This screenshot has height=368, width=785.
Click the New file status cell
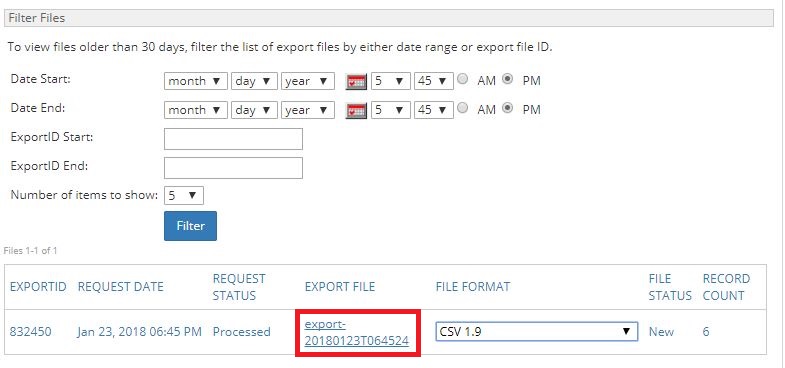[x=661, y=332]
